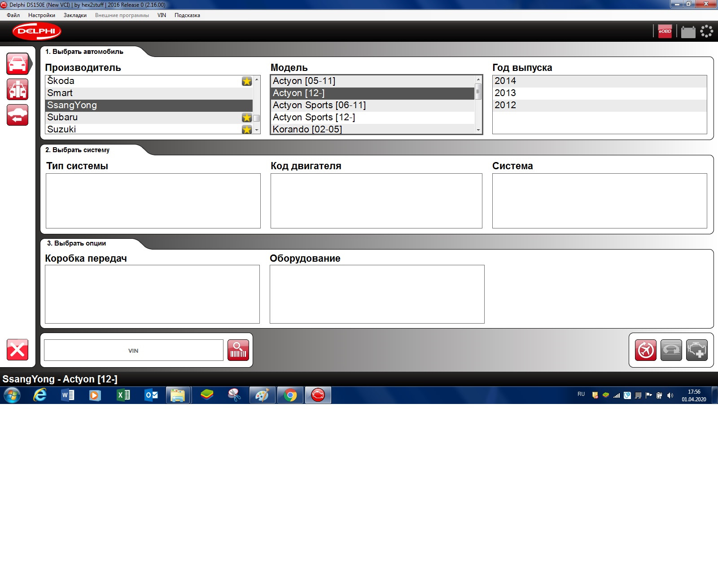Screen dimensions: 718x588
Task: Select model Actyon Sports [12-]
Action: click(x=373, y=118)
